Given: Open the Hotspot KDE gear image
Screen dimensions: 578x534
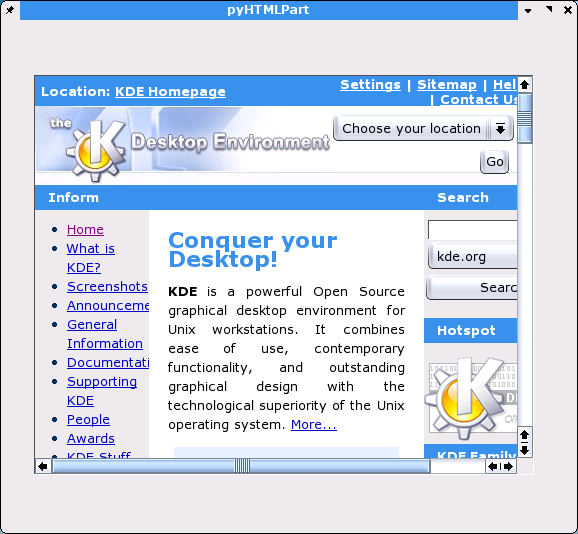Looking at the screenshot, I should click(471, 398).
